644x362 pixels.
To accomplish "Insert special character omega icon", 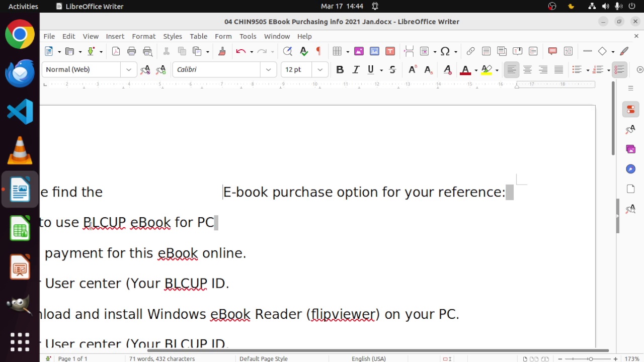I will tap(445, 51).
